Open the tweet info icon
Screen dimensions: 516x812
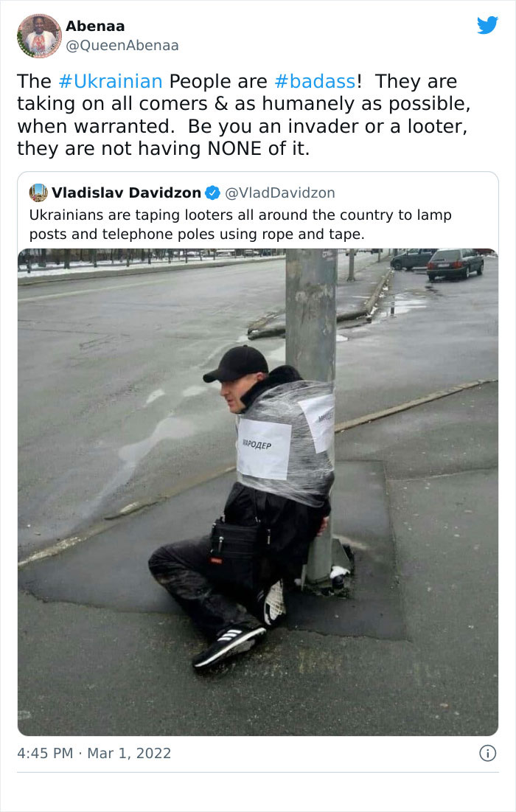click(487, 753)
